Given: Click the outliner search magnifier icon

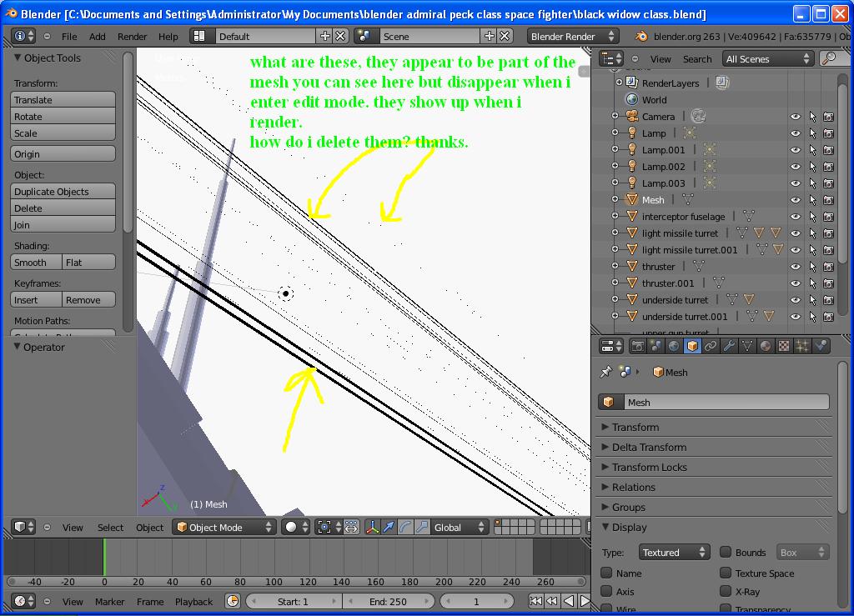Looking at the screenshot, I should tap(830, 59).
